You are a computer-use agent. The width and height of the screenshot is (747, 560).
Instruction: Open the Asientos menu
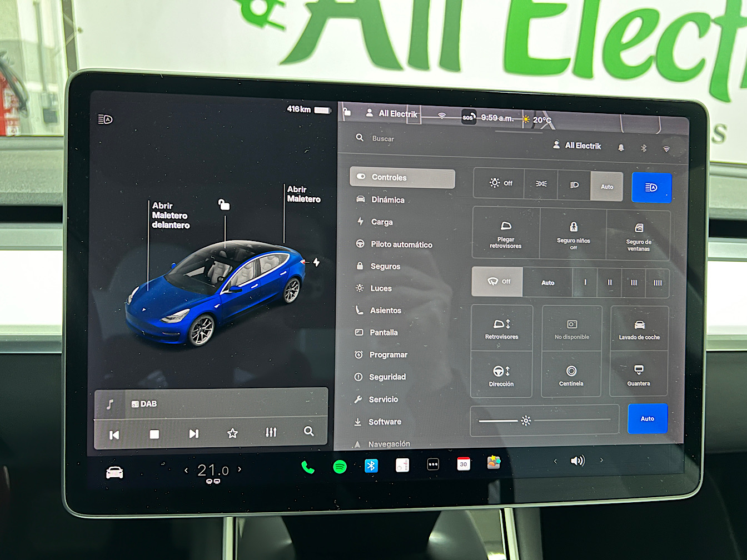tap(385, 311)
